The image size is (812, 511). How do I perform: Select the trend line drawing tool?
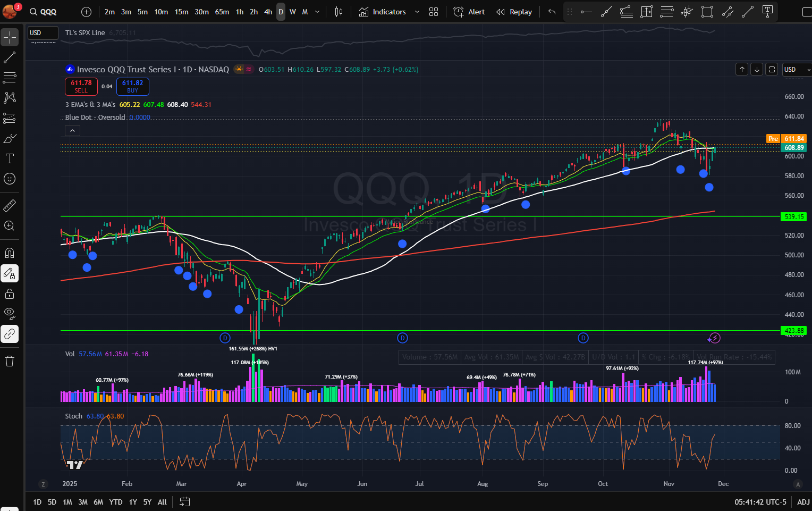[x=10, y=57]
